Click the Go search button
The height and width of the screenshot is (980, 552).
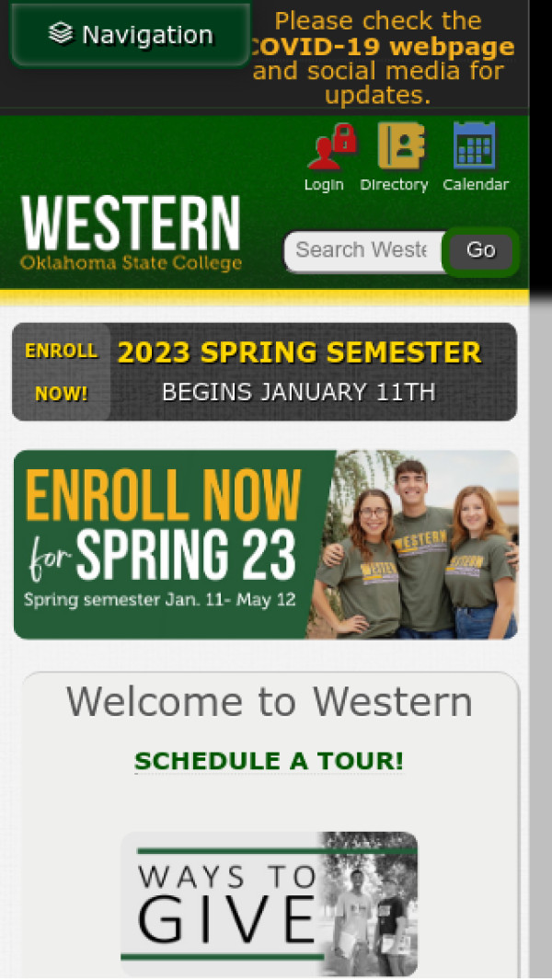(x=481, y=250)
